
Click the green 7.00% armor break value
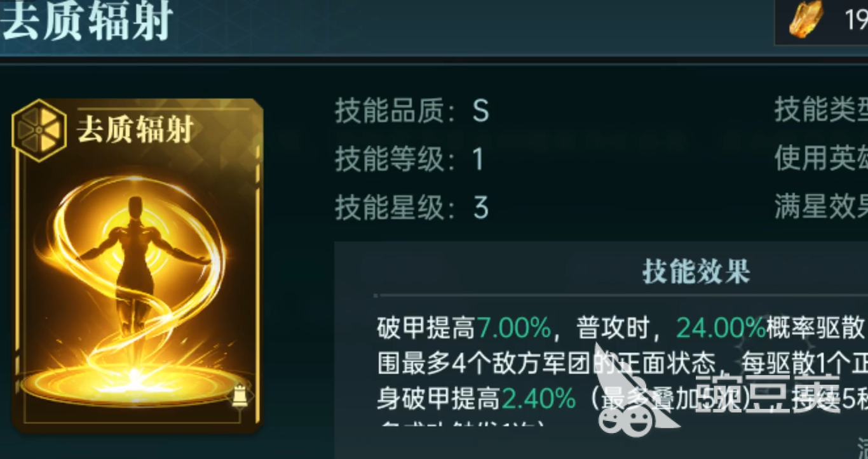pos(513,328)
